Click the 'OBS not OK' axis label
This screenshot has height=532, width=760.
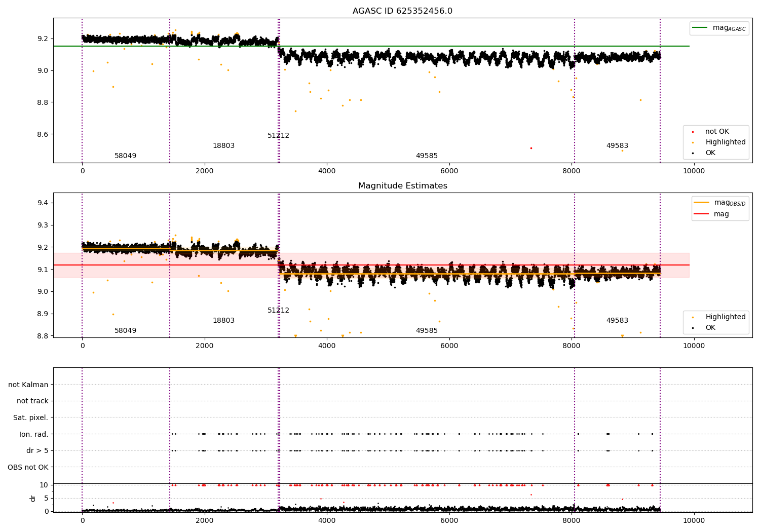(x=28, y=467)
